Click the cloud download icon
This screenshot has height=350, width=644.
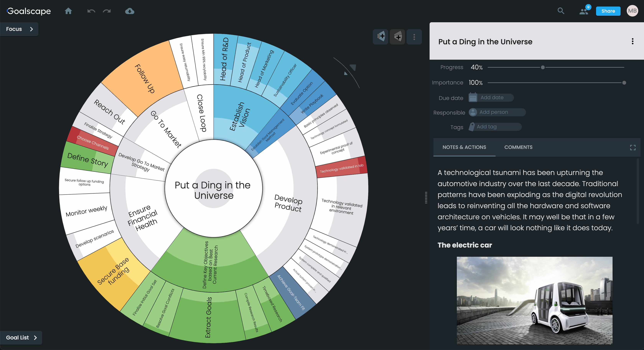pyautogui.click(x=129, y=11)
